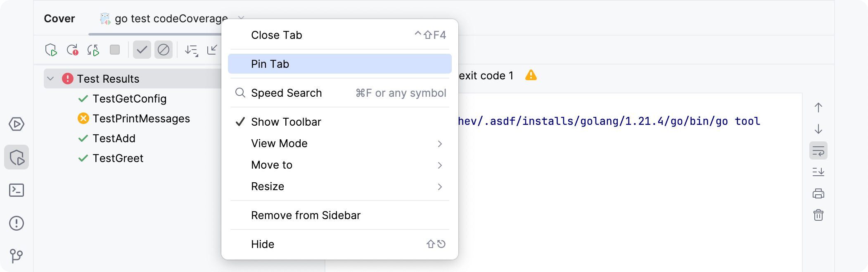Collapse the Test Results tree node
The image size is (868, 272).
[51, 79]
